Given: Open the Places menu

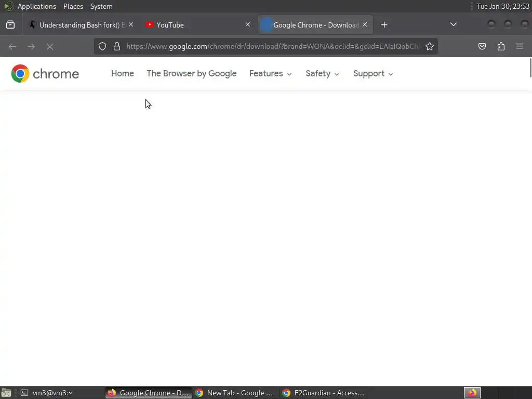Looking at the screenshot, I should (x=73, y=6).
